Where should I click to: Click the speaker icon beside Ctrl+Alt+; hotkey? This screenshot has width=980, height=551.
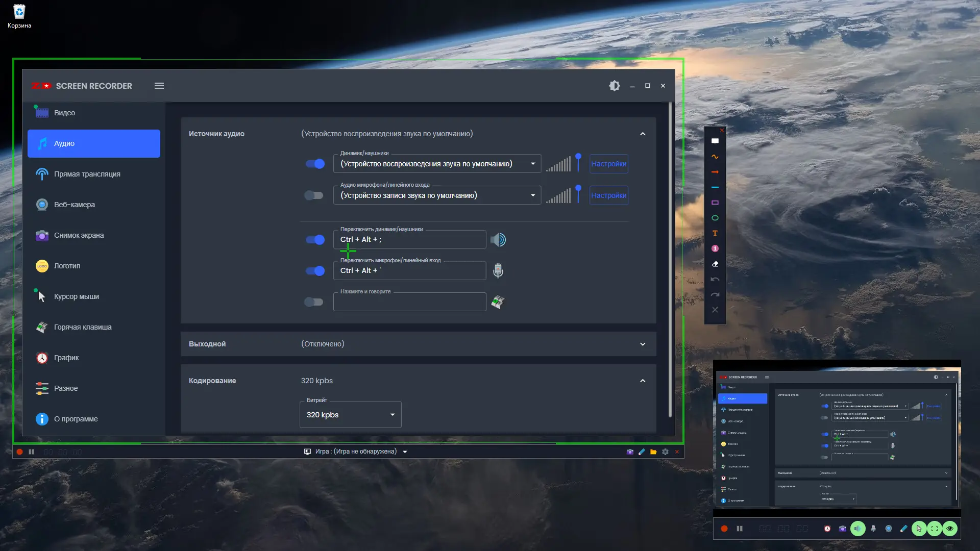498,240
